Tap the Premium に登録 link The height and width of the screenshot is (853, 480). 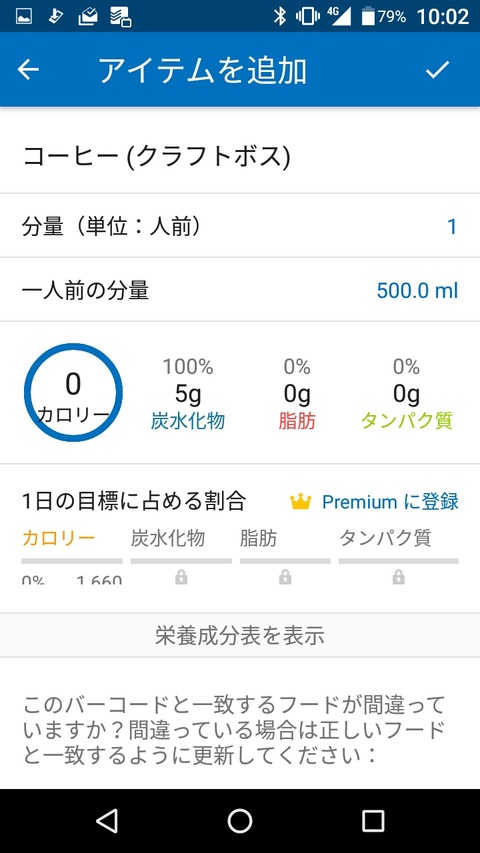(x=390, y=502)
